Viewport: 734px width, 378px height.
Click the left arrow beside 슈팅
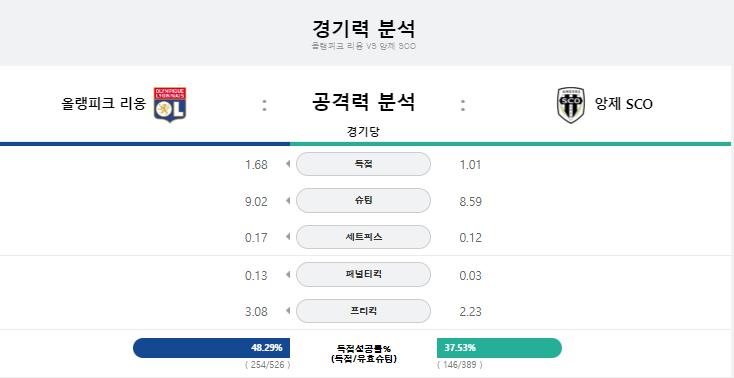tap(288, 200)
